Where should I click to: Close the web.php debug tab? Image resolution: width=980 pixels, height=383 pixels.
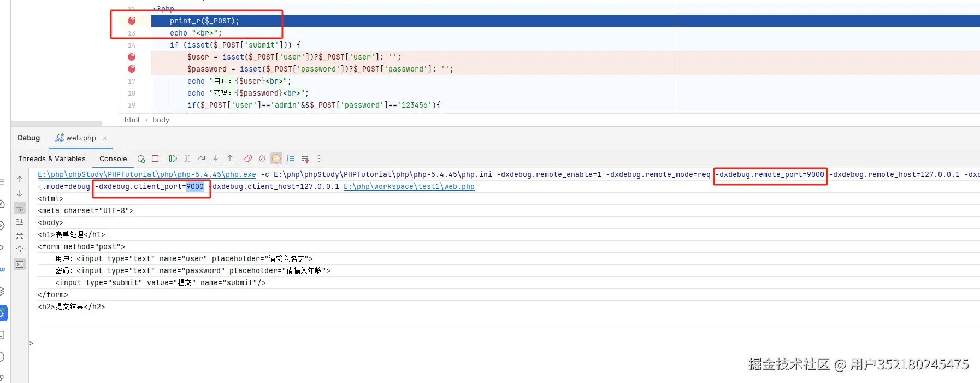[105, 138]
